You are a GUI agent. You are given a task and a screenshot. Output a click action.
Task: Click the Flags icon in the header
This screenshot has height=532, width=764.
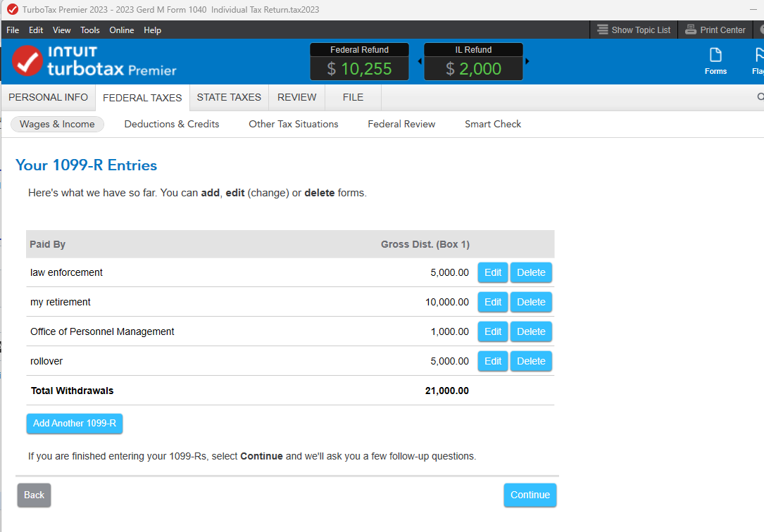(758, 61)
